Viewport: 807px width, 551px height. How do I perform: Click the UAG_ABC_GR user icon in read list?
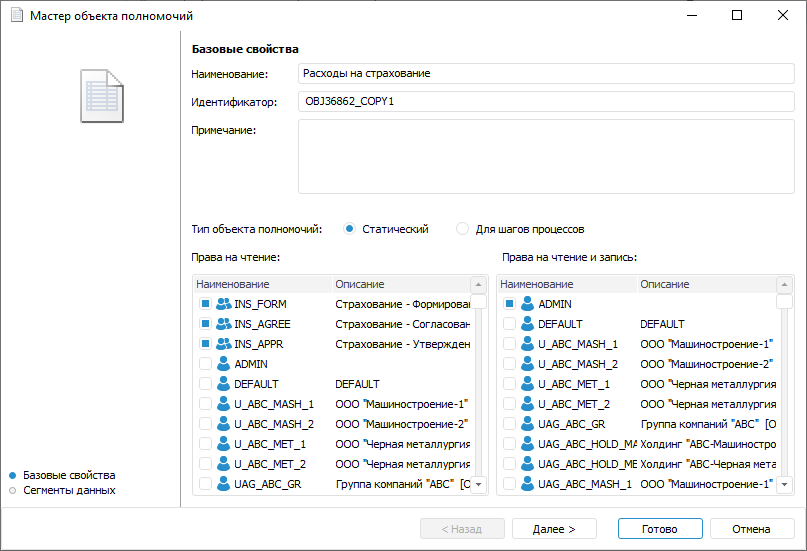coord(224,484)
